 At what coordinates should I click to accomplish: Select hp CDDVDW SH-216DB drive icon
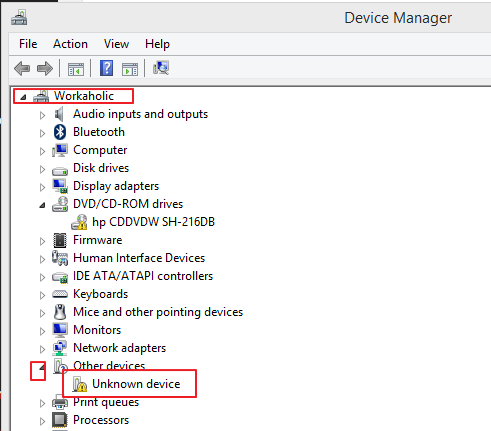pos(79,222)
